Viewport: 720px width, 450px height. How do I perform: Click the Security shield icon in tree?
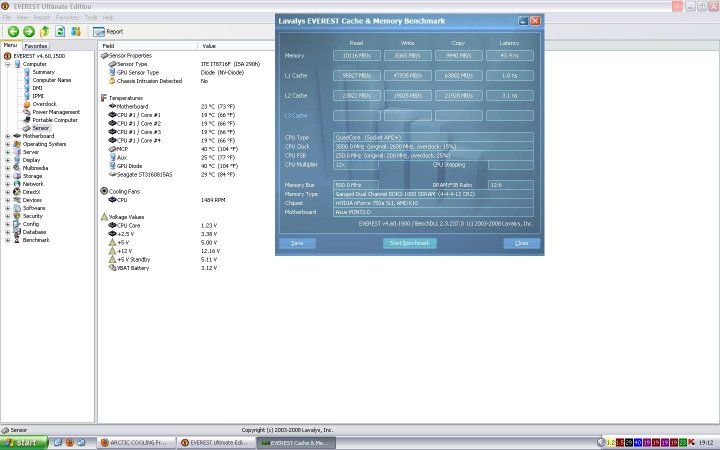click(x=17, y=216)
